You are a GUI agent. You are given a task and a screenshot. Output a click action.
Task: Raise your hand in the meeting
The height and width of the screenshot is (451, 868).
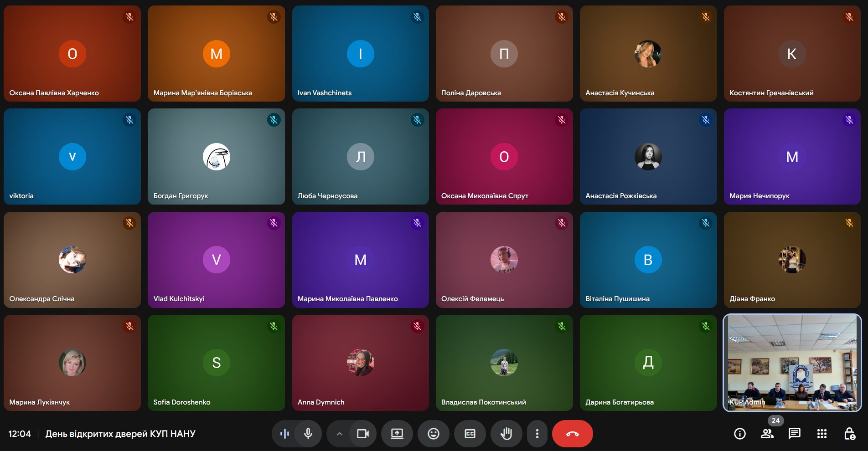(x=506, y=434)
